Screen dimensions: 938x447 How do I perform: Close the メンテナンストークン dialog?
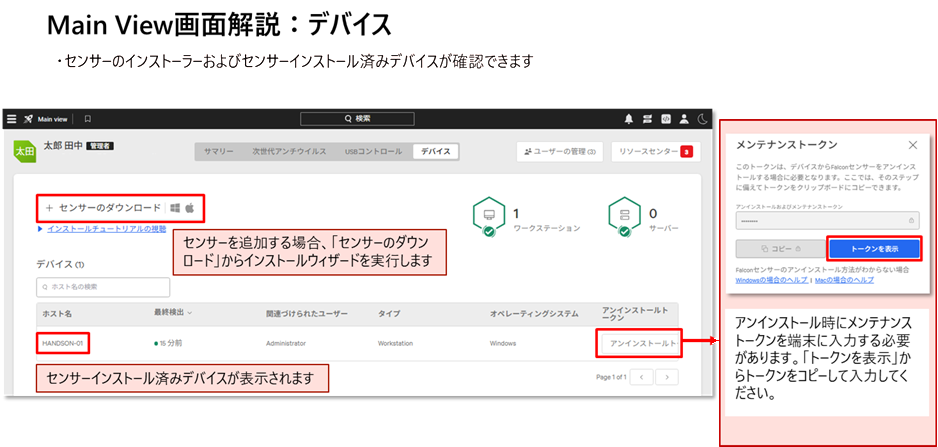point(912,145)
